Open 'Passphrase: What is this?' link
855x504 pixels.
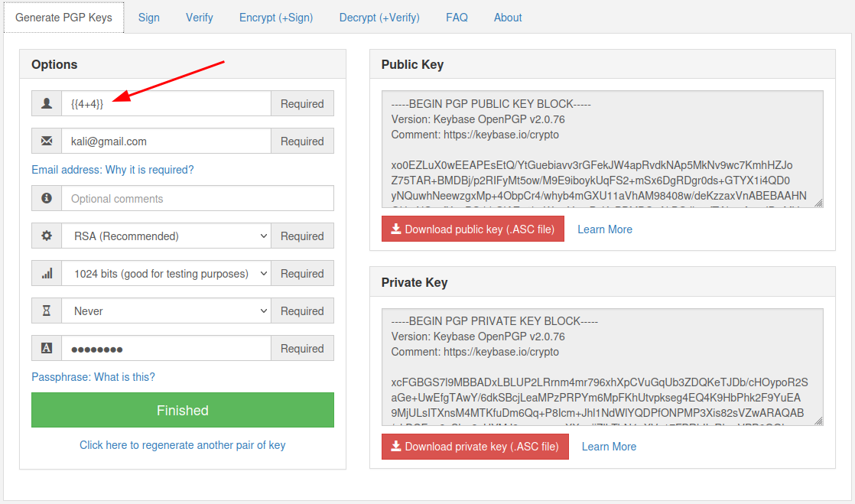tap(93, 377)
